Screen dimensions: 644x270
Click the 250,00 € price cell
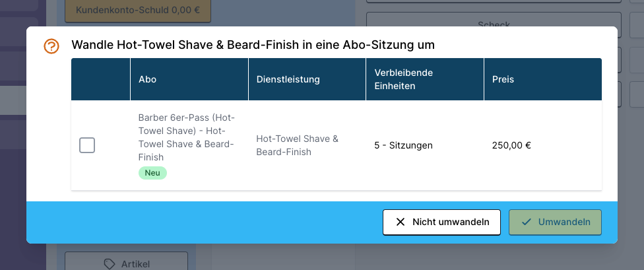[511, 145]
